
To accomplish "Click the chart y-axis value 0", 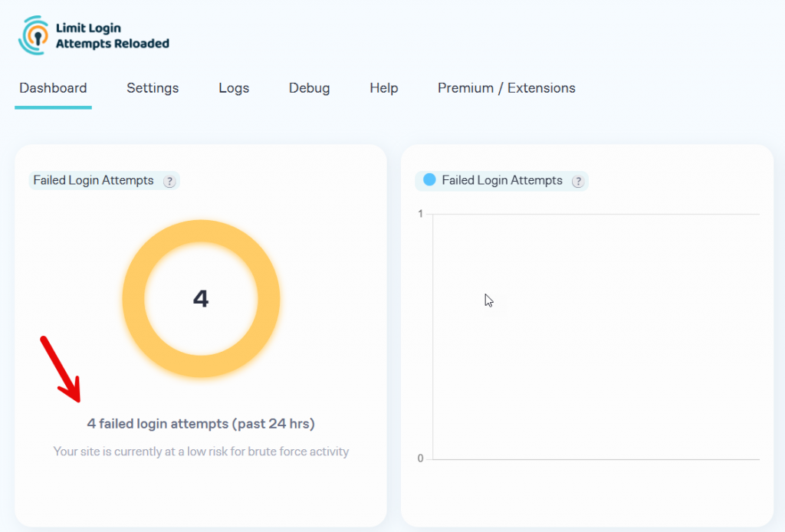I will pos(421,458).
